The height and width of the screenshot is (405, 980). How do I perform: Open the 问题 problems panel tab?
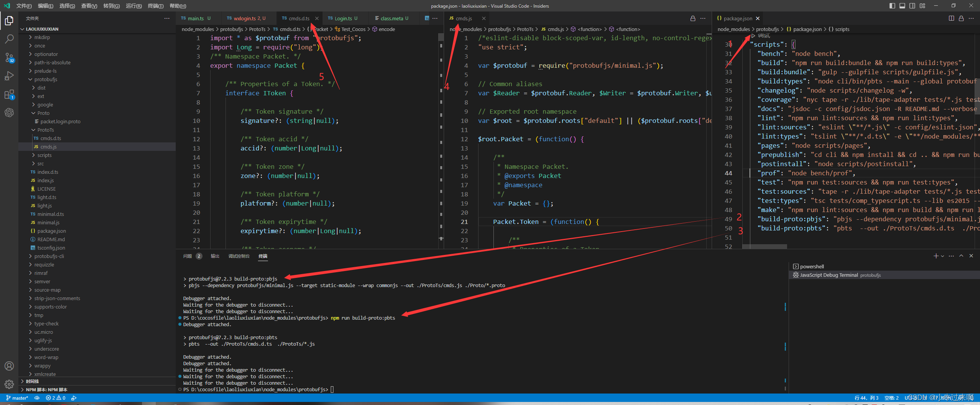(192, 256)
